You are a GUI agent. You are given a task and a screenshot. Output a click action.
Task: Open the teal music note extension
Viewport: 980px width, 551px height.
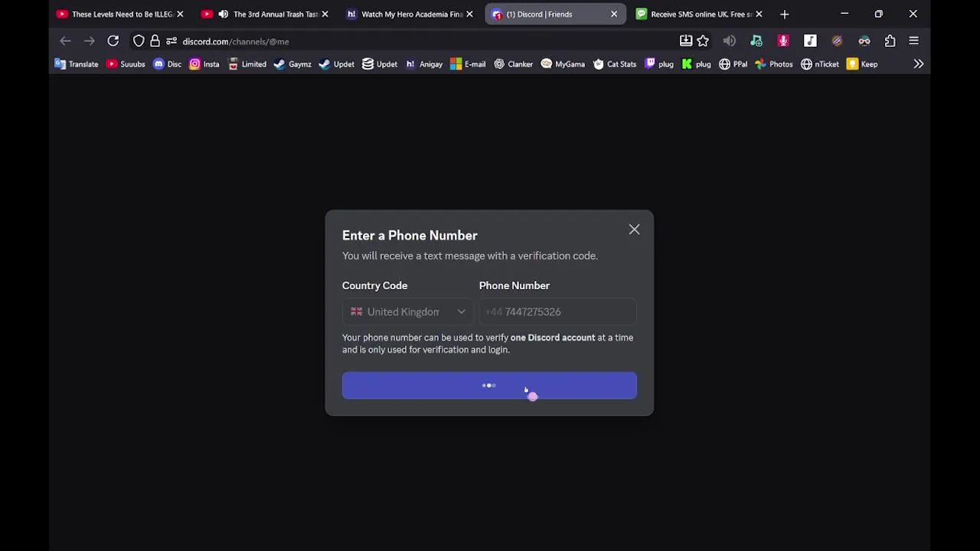(x=756, y=41)
